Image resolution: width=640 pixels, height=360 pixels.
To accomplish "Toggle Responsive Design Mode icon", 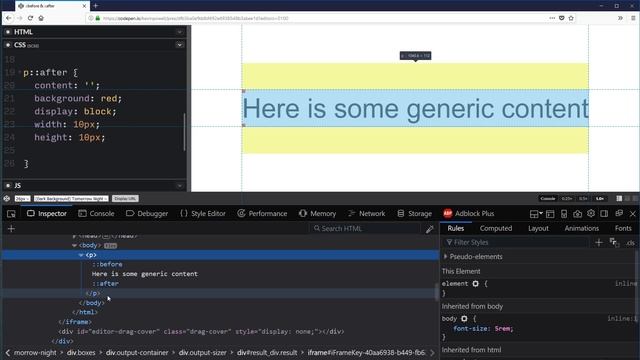I will 564,213.
